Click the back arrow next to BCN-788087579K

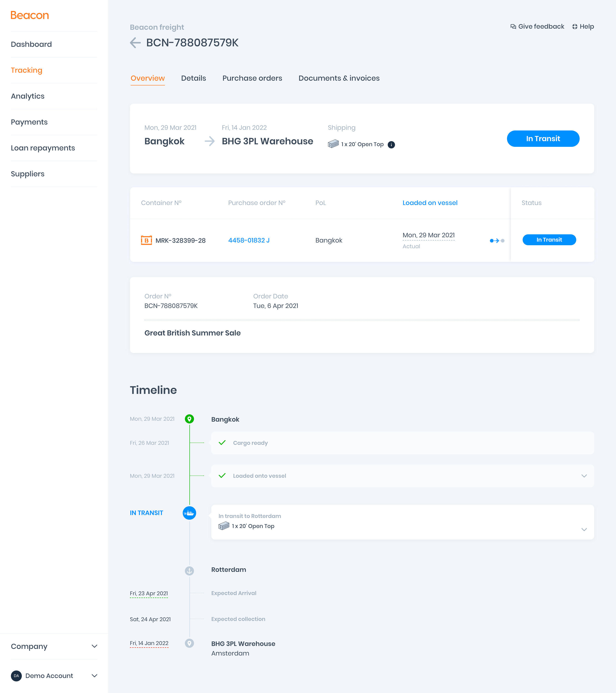click(135, 43)
